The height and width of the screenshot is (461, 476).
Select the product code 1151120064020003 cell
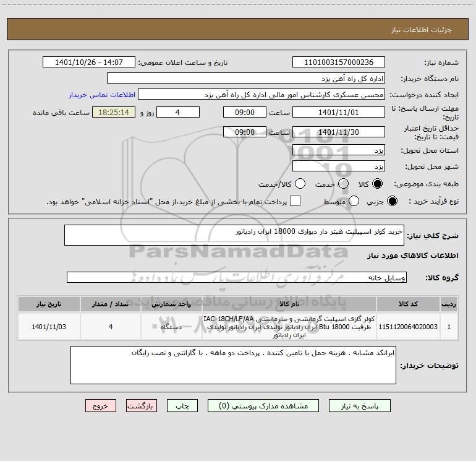[408, 327]
